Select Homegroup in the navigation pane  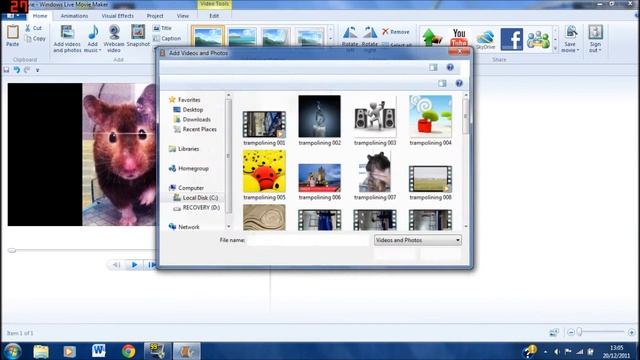(193, 168)
